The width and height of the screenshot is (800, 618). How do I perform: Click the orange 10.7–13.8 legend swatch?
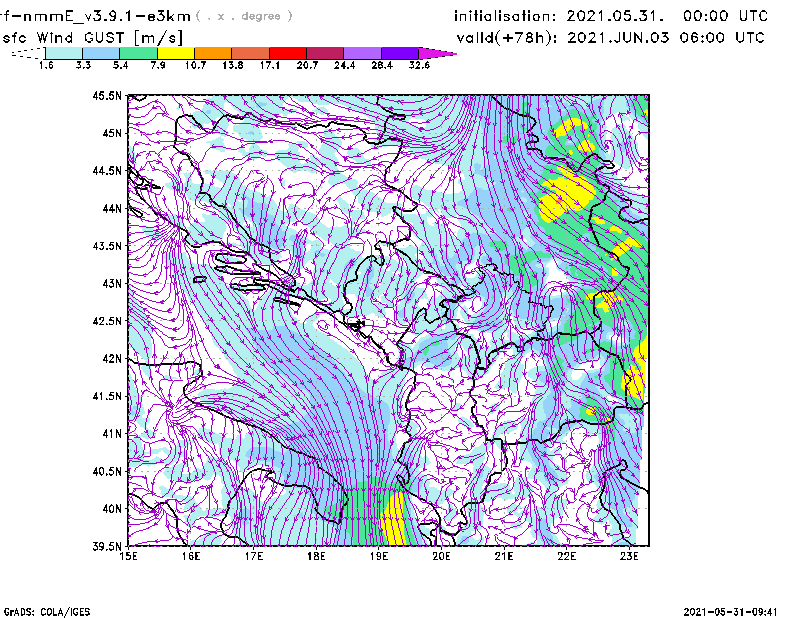tap(213, 53)
